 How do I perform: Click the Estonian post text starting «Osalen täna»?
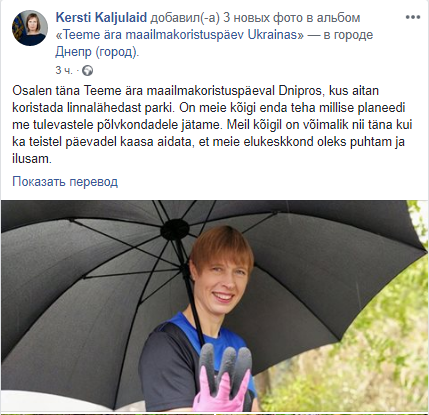(x=212, y=125)
